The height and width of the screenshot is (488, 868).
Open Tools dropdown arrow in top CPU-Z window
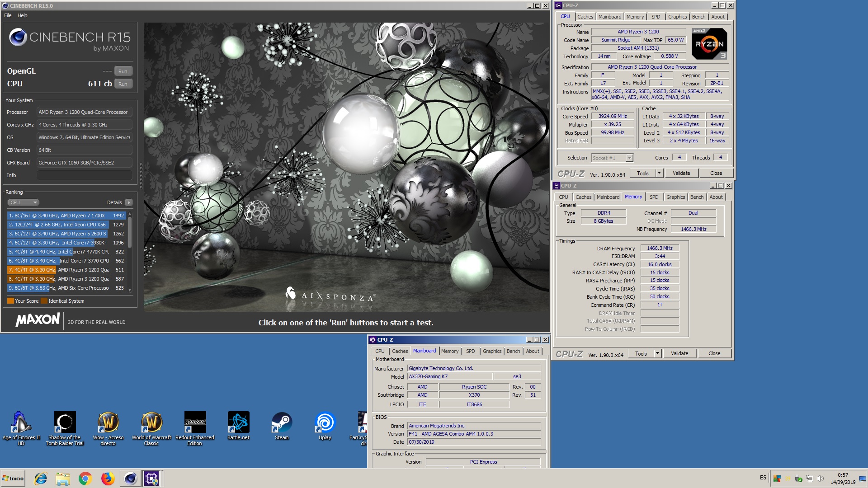coord(659,174)
